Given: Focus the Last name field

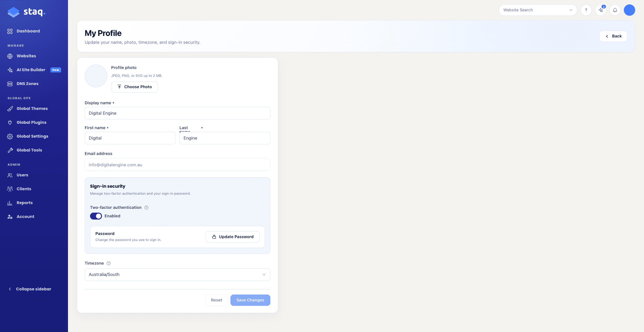Looking at the screenshot, I should (225, 138).
